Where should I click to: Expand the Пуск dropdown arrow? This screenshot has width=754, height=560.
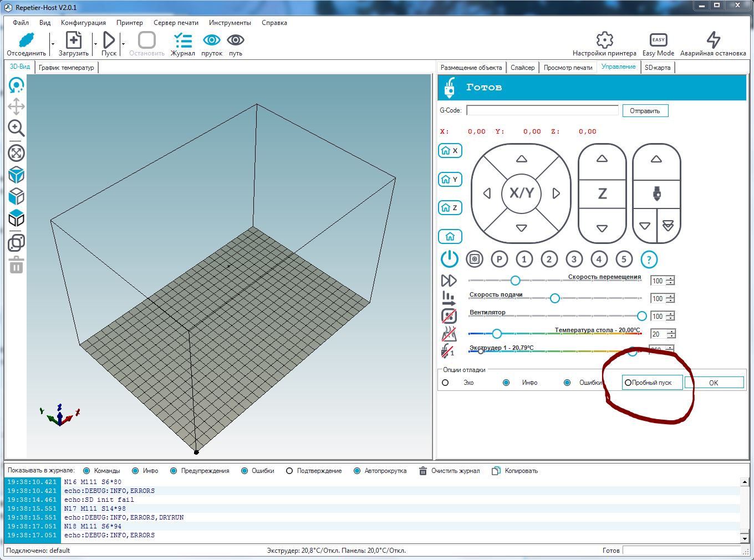[123, 44]
